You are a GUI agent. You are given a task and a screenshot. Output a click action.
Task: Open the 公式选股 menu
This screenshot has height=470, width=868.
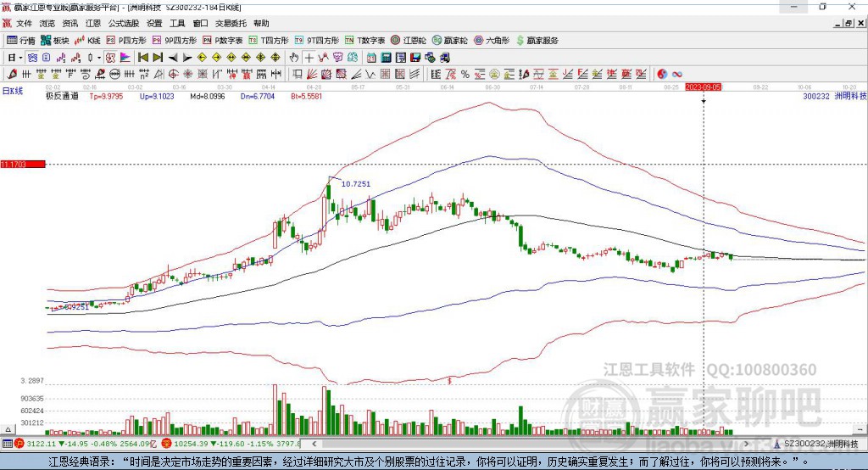(x=124, y=23)
